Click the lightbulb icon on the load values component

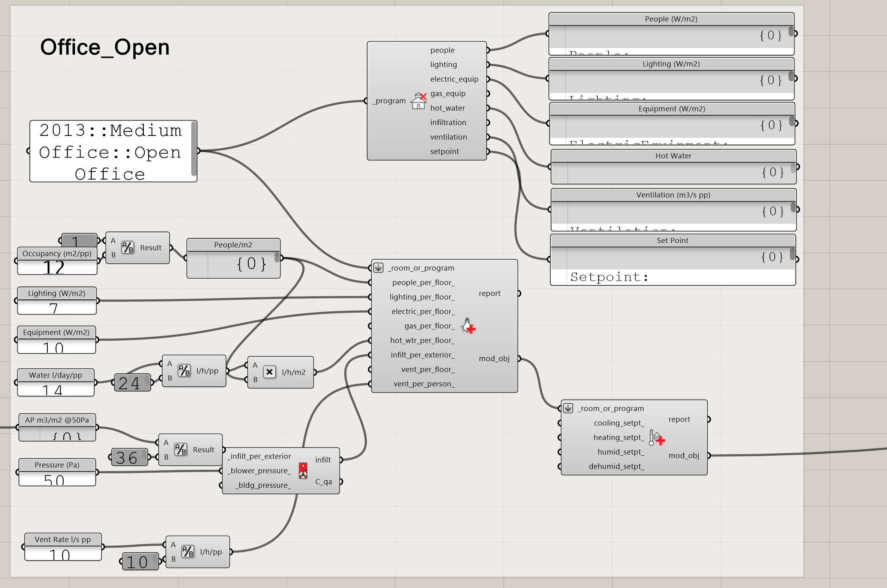468,325
